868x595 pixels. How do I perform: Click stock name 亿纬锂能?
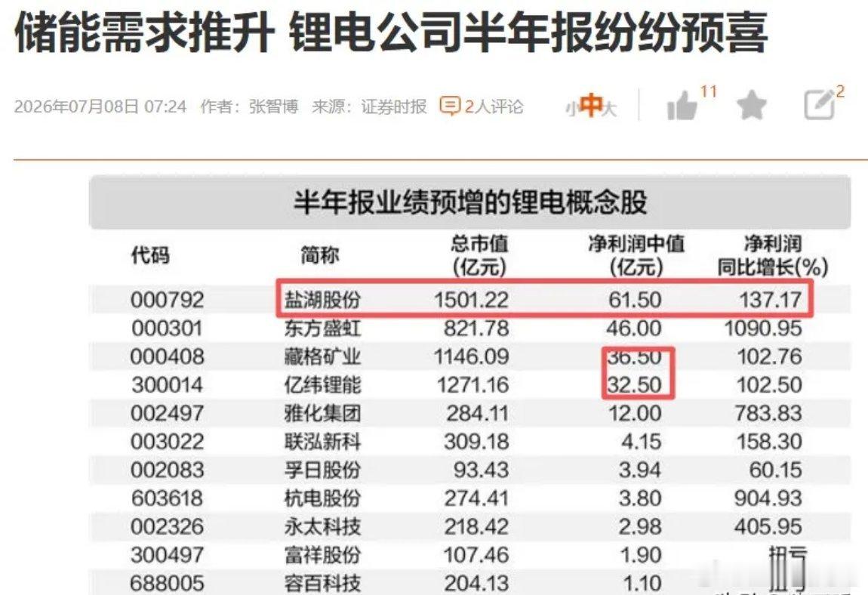click(x=323, y=385)
